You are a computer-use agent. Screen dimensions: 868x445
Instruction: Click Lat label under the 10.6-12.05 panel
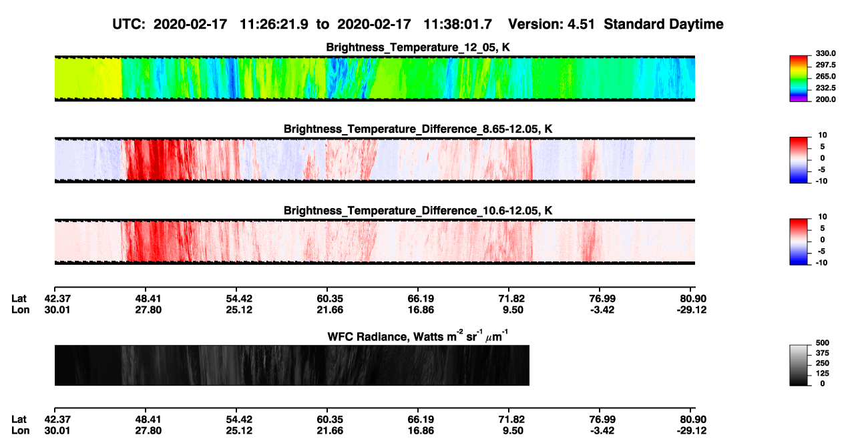tap(20, 298)
